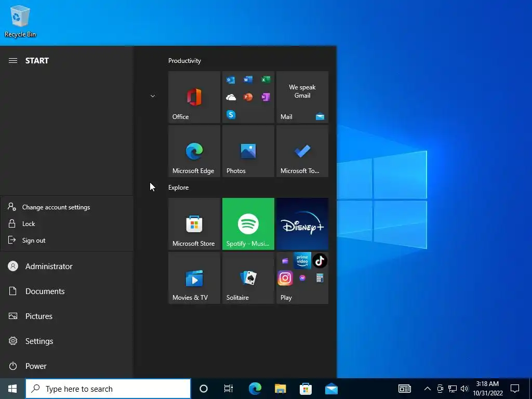
Task: Open the calculator icon in Play folder
Action: (x=320, y=278)
